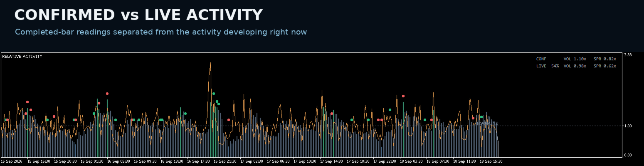The height and width of the screenshot is (166, 644).
Task: Click the CONF VOL 1.10x reading
Action: coord(575,59)
